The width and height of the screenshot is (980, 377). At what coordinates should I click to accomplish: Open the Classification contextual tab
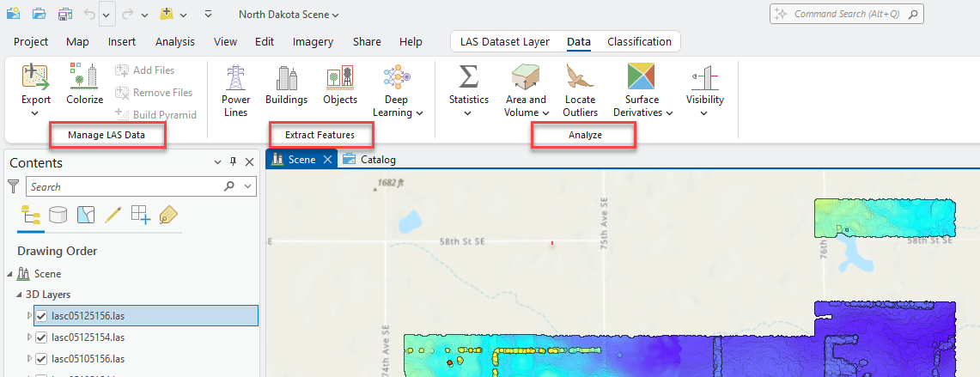coord(639,41)
